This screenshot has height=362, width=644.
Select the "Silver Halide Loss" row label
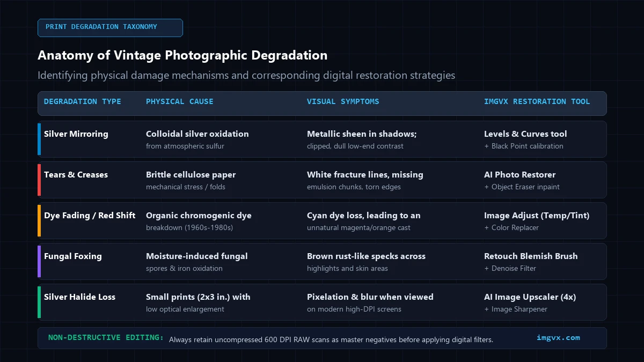pos(79,297)
